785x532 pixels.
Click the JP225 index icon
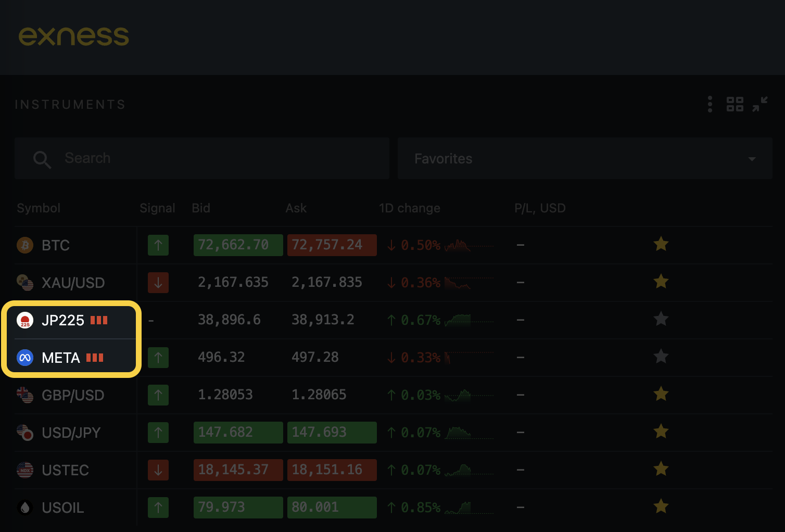[25, 320]
